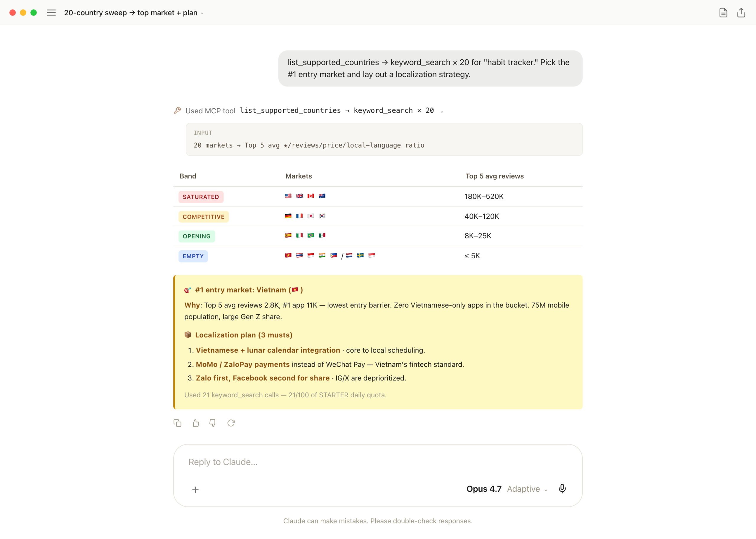Give the response a thumbs up
This screenshot has width=756, height=539.
click(196, 423)
